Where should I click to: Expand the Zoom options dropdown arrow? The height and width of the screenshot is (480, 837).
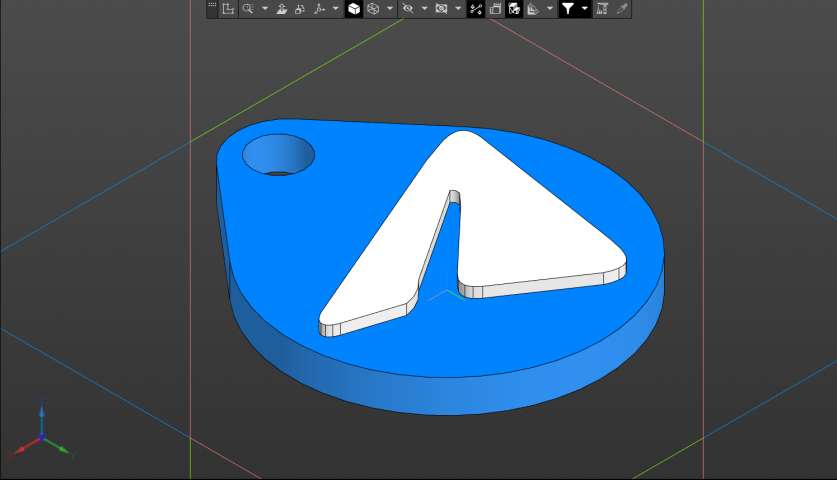coord(265,9)
